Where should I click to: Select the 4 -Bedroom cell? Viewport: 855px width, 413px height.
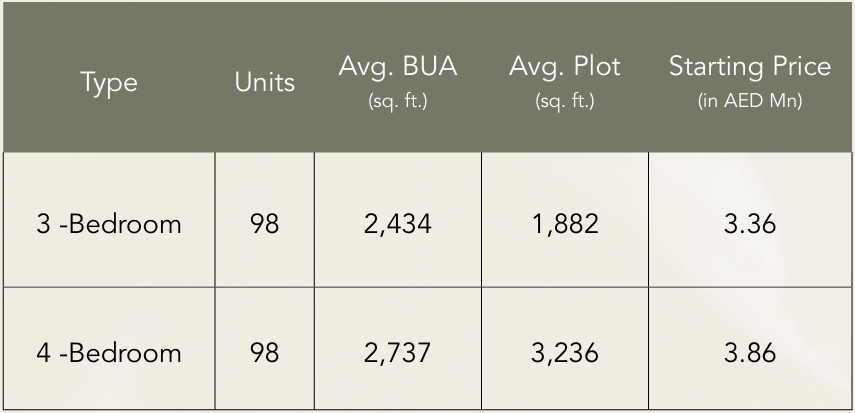pyautogui.click(x=109, y=352)
